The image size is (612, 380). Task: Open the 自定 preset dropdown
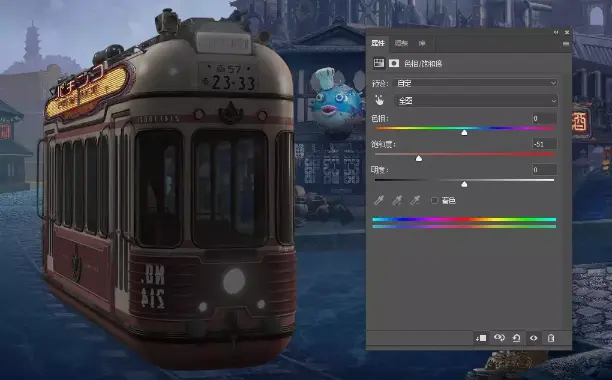pos(475,83)
